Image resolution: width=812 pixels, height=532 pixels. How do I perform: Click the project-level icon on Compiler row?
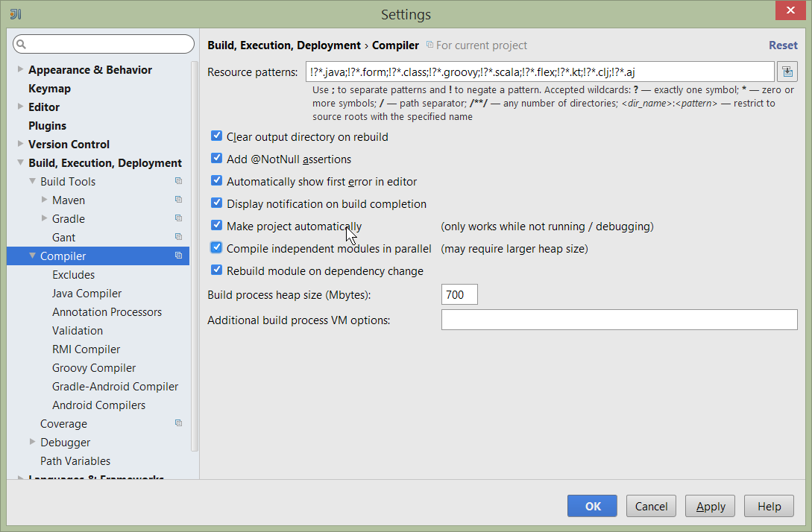coord(178,256)
